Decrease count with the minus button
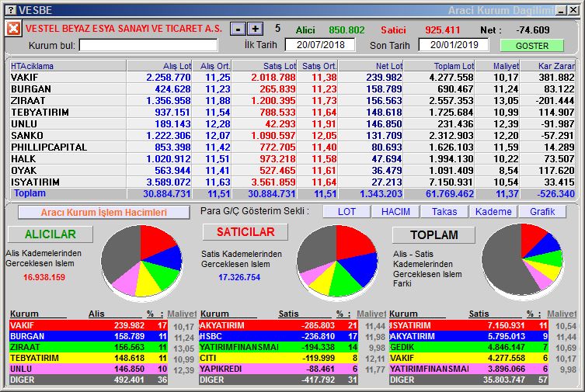This screenshot has height=392, width=585. click(x=238, y=29)
